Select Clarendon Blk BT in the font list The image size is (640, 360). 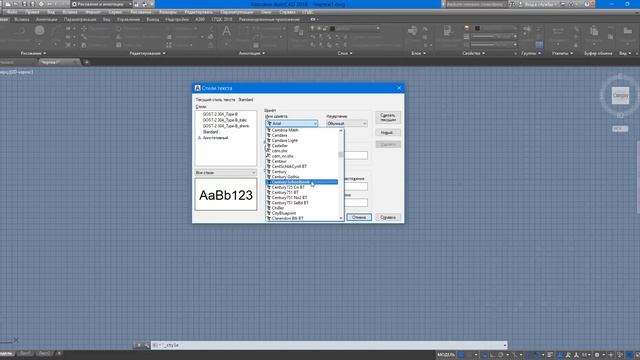302,218
